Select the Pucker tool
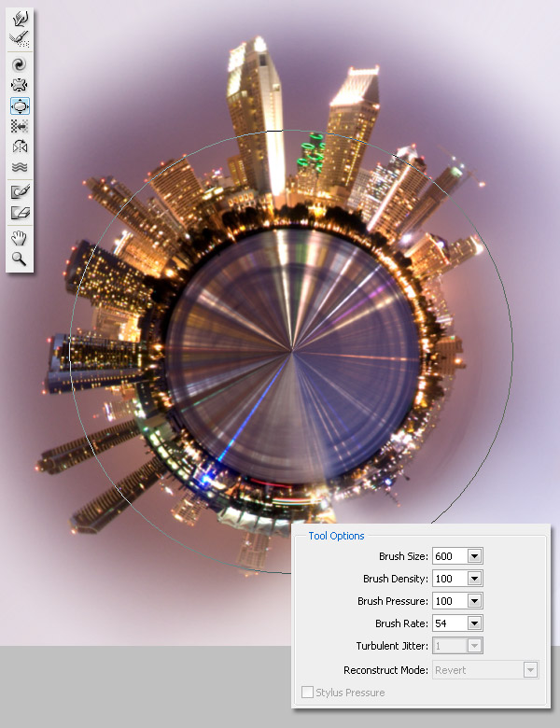The width and height of the screenshot is (560, 728). coord(20,86)
